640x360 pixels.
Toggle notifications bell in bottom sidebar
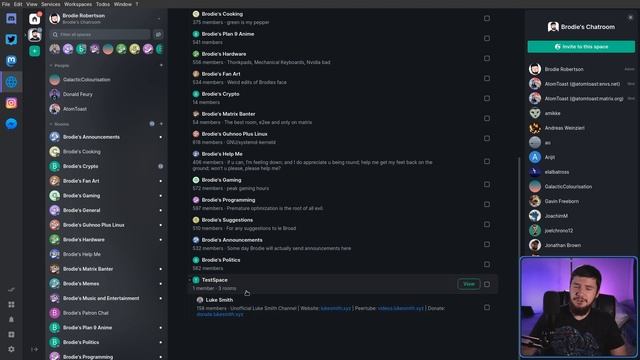pos(11,319)
